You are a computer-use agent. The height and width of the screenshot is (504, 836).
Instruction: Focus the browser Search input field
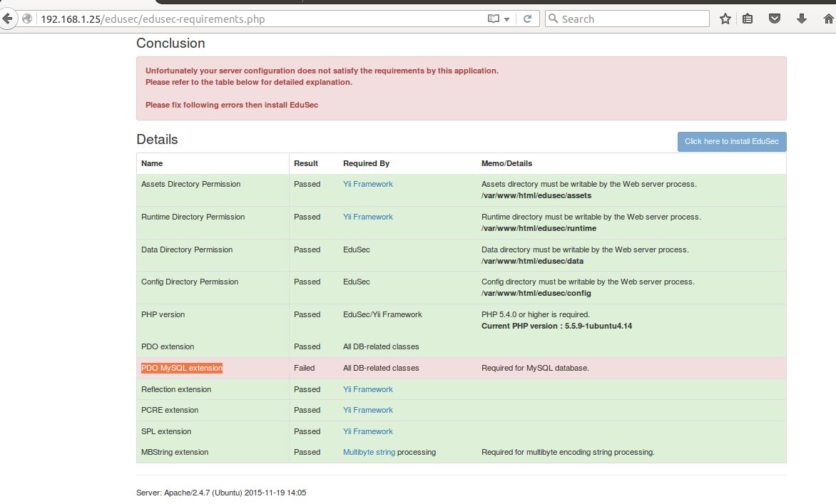631,19
